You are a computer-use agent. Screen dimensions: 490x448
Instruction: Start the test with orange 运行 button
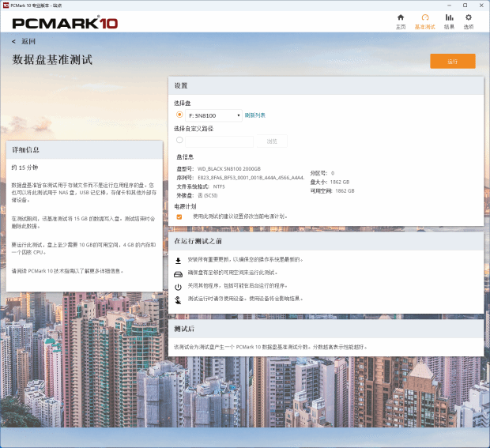453,61
